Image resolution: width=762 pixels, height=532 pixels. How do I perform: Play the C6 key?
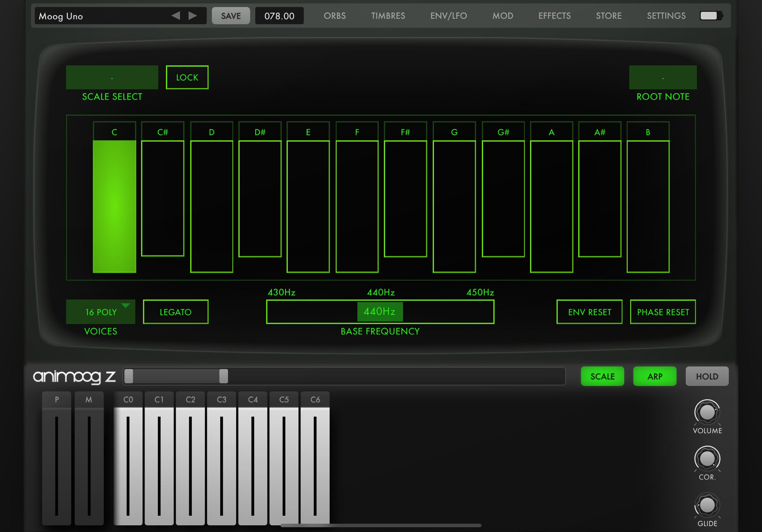315,466
